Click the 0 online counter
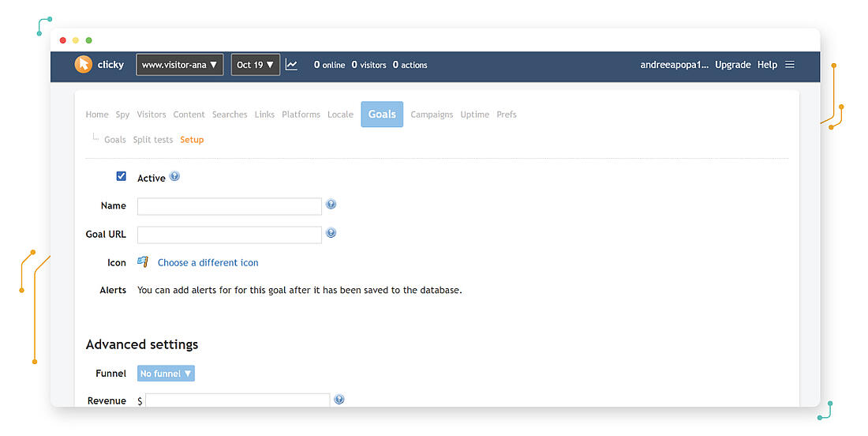Viewport: 868px width, 436px height. pyautogui.click(x=329, y=65)
